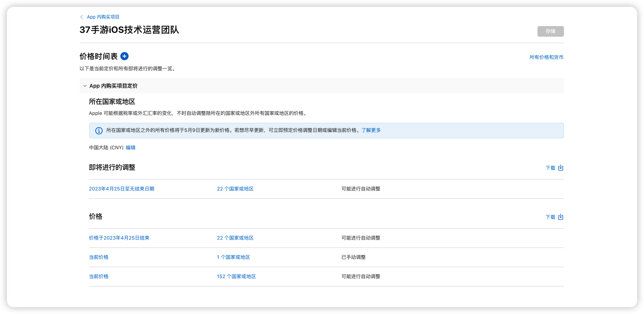Edit the 中国大陆 (CNY) base region
The height and width of the screenshot is (314, 644).
[x=130, y=148]
